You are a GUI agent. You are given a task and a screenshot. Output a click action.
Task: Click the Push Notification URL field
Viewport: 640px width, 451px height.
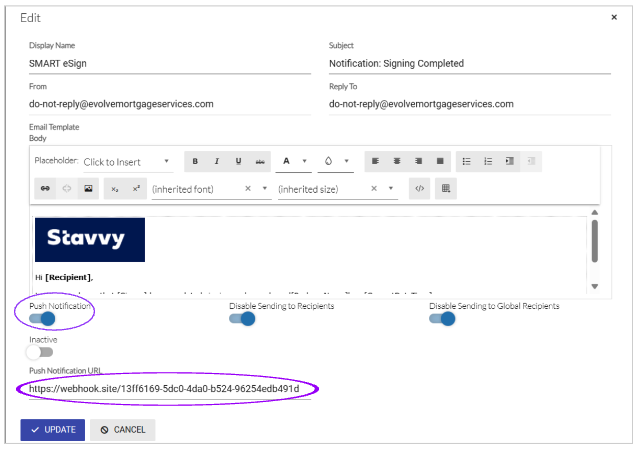[170, 389]
